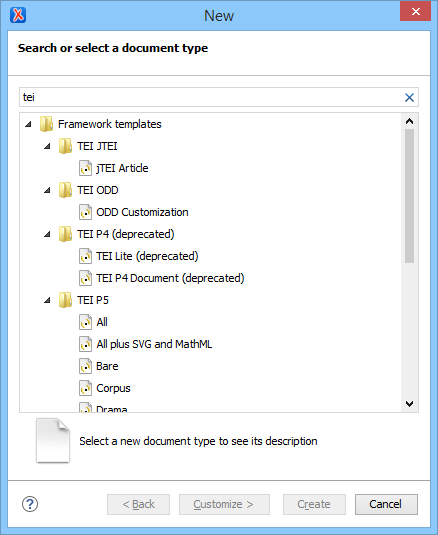438x535 pixels.
Task: Click the TEI Lite (deprecated) file icon
Action: click(85, 256)
